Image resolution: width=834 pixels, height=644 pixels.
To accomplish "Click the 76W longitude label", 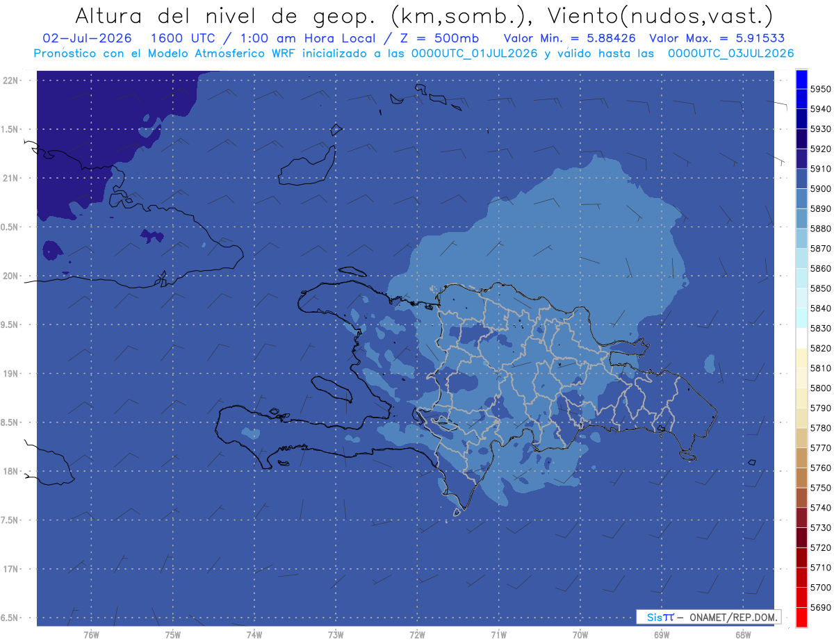I will coord(91,634).
